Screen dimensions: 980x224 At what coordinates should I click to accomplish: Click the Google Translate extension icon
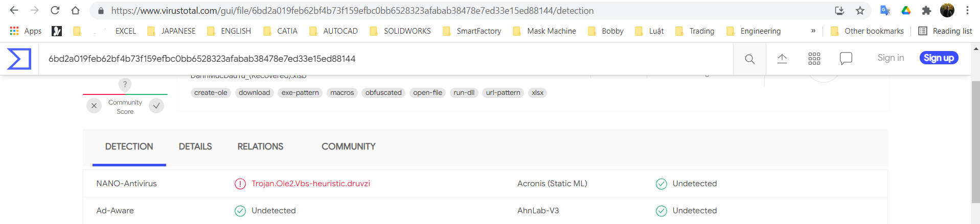click(885, 11)
